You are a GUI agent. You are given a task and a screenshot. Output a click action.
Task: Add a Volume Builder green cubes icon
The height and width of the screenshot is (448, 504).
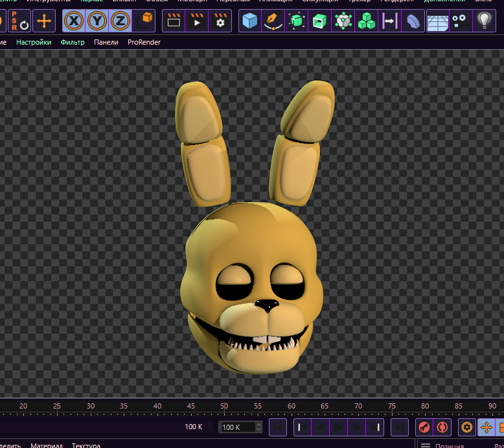click(x=367, y=21)
